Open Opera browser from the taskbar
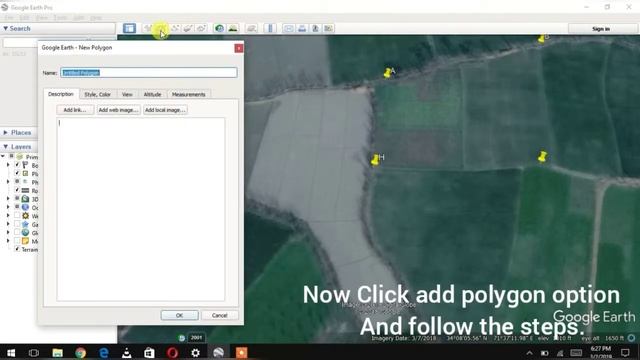640x360 pixels. click(x=172, y=353)
